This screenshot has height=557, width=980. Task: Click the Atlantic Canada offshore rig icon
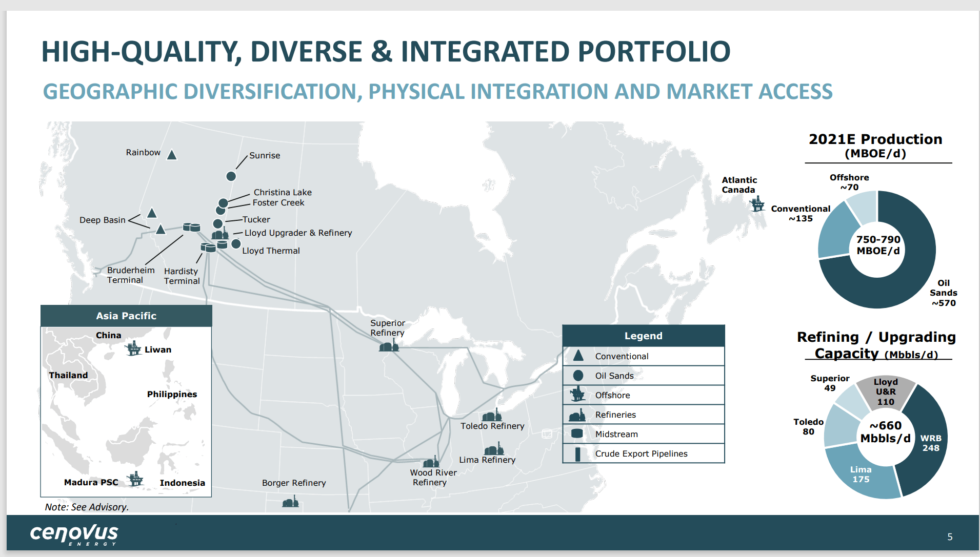click(757, 203)
